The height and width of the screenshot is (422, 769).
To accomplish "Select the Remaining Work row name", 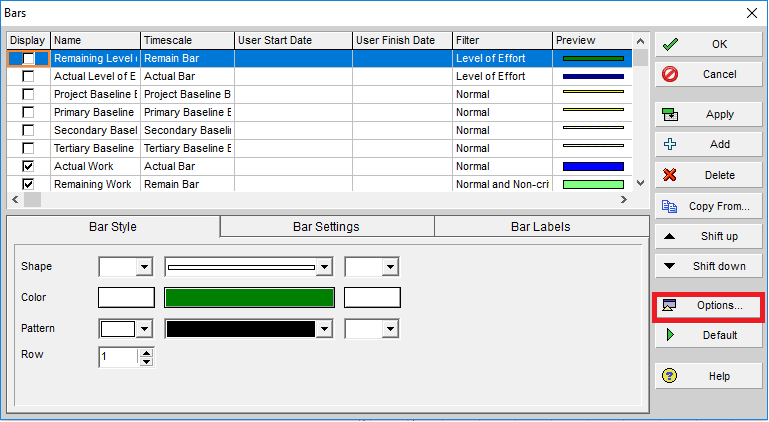I will pyautogui.click(x=93, y=185).
